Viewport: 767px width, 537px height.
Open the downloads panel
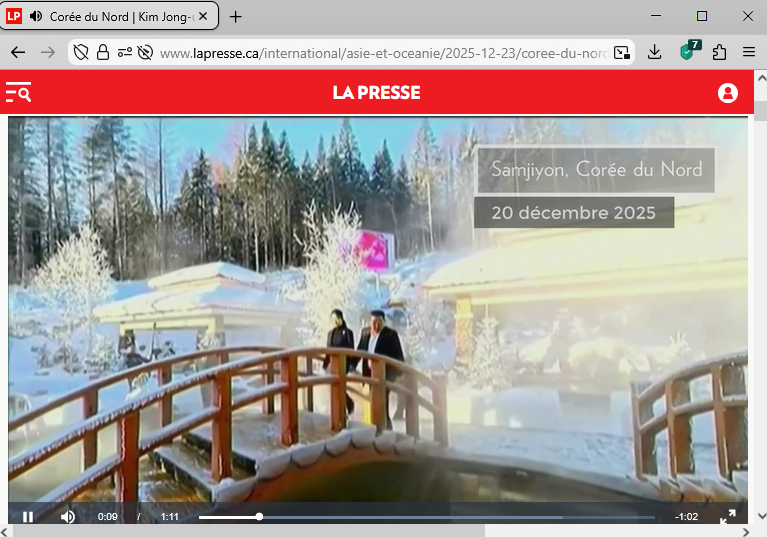pyautogui.click(x=654, y=52)
